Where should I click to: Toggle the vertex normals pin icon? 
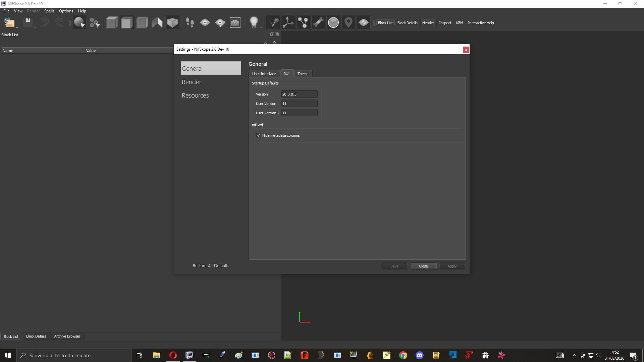pyautogui.click(x=273, y=23)
